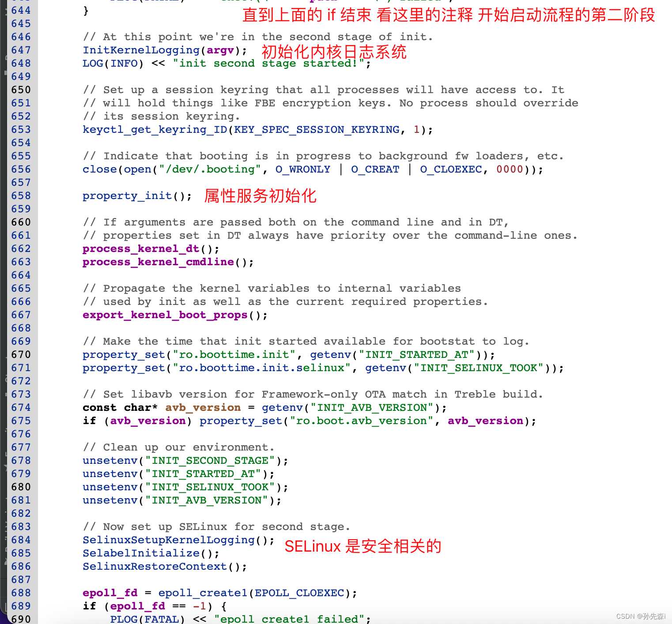Screen dimensions: 672x624
Task: Click SelabelInitialize function name
Action: click(x=141, y=553)
